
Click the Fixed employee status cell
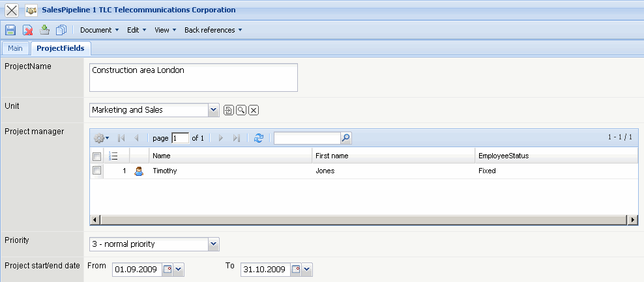click(x=487, y=171)
